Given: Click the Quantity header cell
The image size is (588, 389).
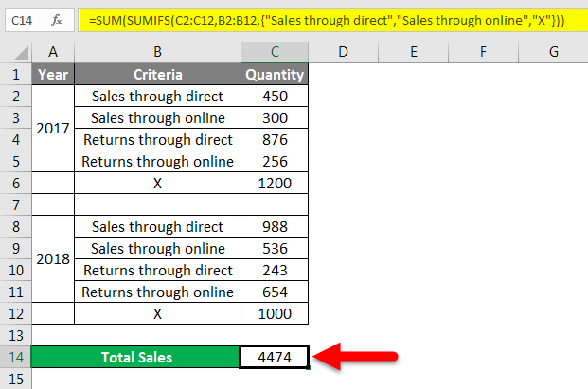Looking at the screenshot, I should coord(274,74).
